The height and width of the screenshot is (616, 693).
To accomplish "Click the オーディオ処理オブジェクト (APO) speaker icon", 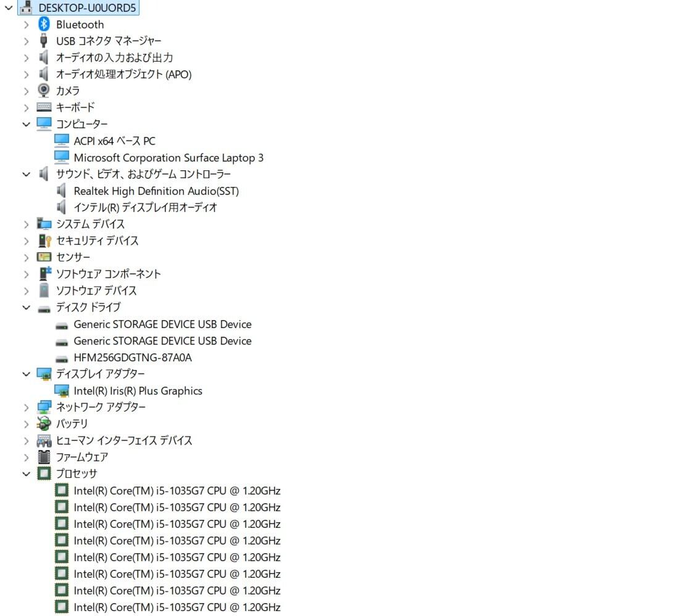I will [x=44, y=74].
